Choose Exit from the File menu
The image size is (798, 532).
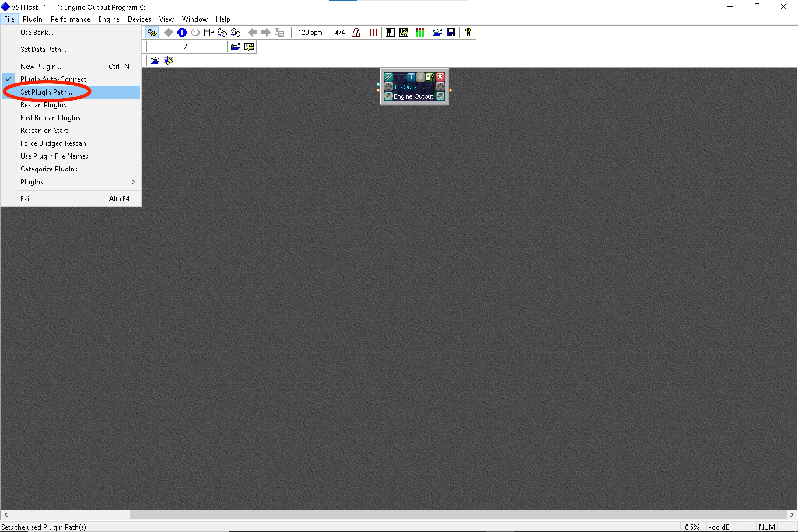[x=71, y=199]
